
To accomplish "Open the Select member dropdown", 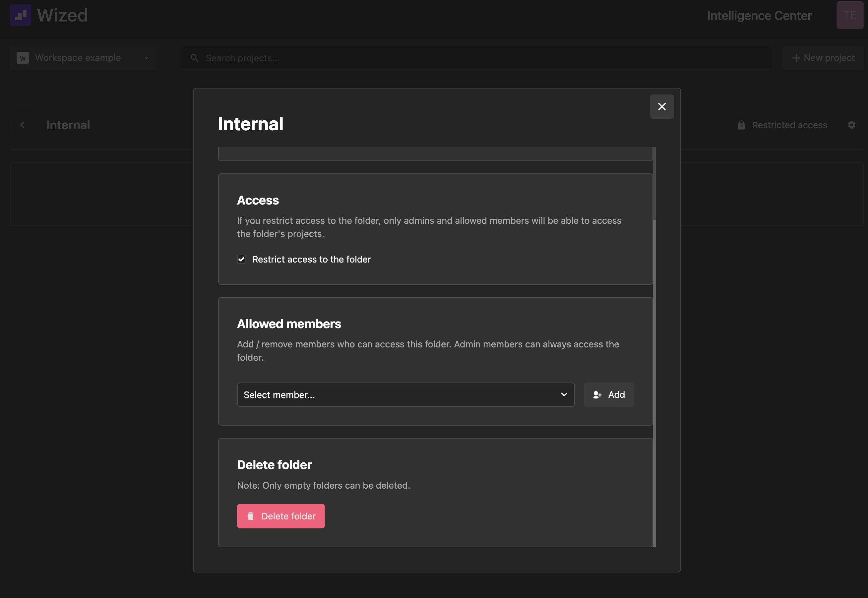I will (x=405, y=394).
